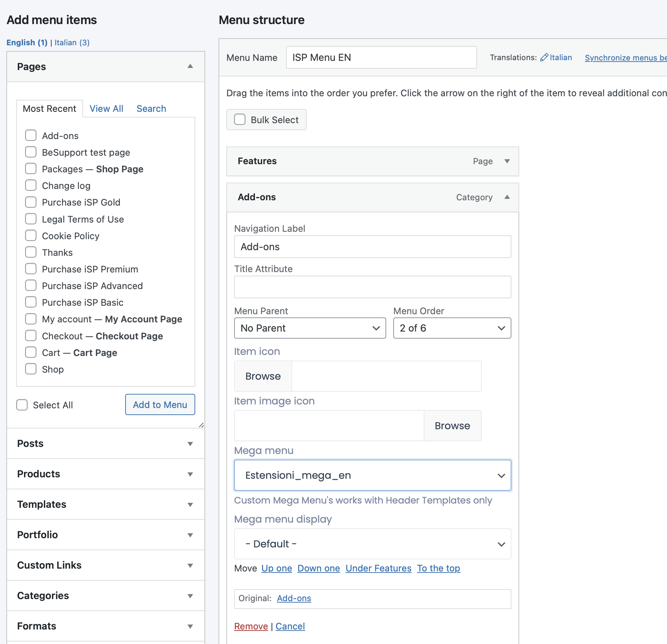This screenshot has width=667, height=644.
Task: Expand the Custom Links panel
Action: [190, 565]
